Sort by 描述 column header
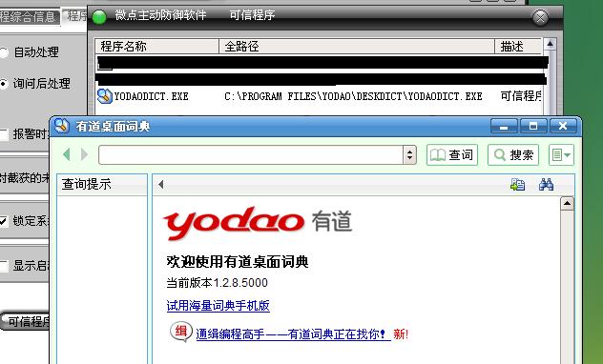This screenshot has height=364, width=603. click(518, 47)
